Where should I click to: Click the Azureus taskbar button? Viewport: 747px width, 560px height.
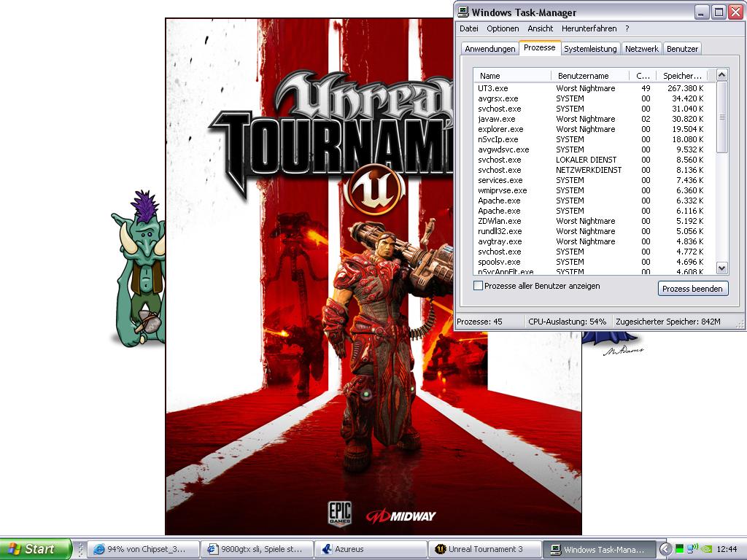coord(371,549)
